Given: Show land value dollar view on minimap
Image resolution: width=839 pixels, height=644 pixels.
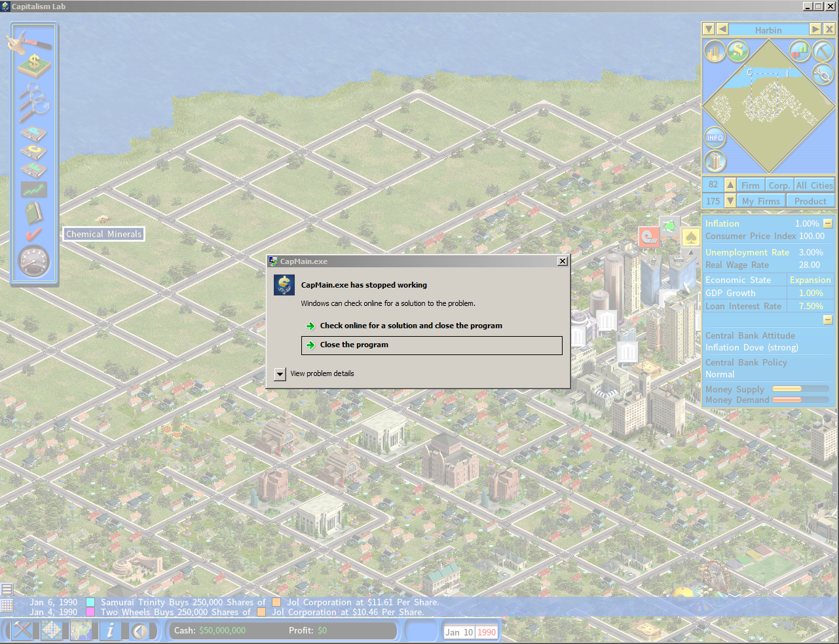Looking at the screenshot, I should click(738, 50).
